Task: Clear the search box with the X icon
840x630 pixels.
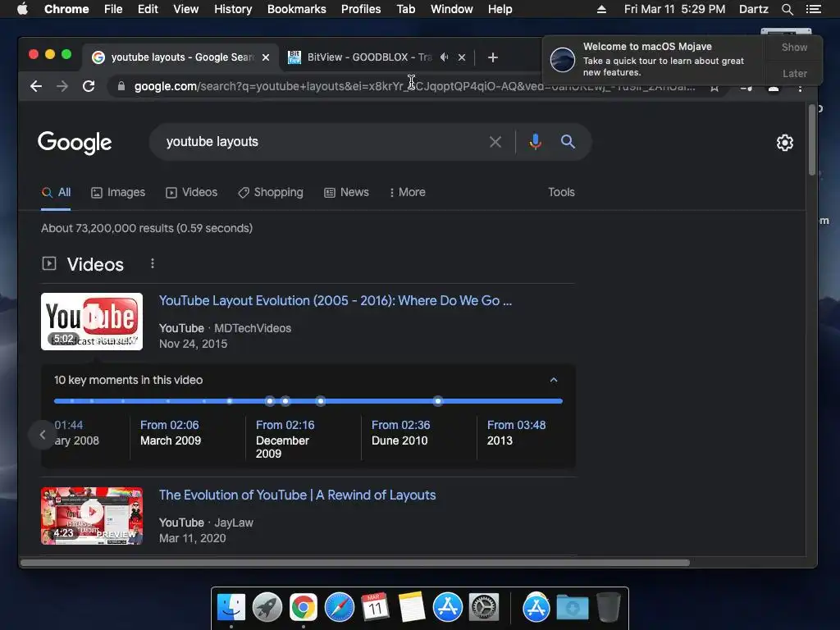Action: [495, 142]
